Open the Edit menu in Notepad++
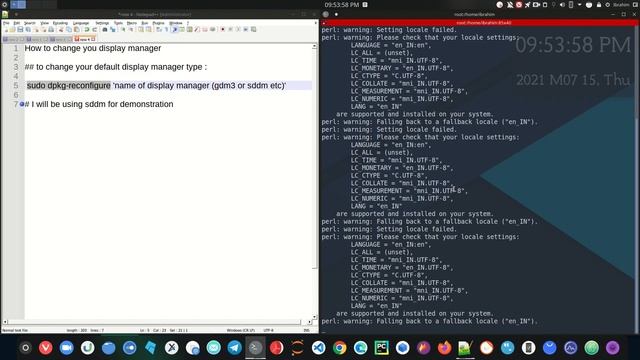640x360 pixels. click(x=16, y=23)
